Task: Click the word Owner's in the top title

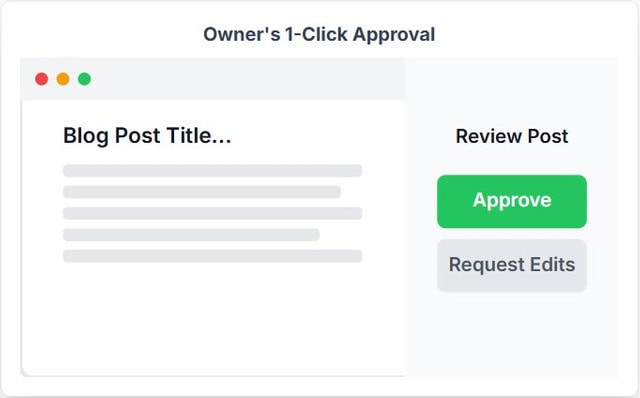Action: [x=242, y=34]
